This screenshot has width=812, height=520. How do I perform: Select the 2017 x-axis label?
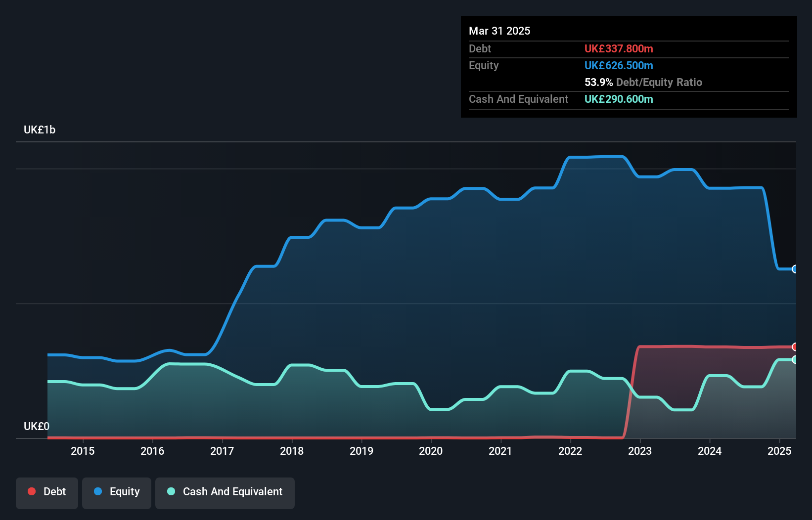point(222,451)
